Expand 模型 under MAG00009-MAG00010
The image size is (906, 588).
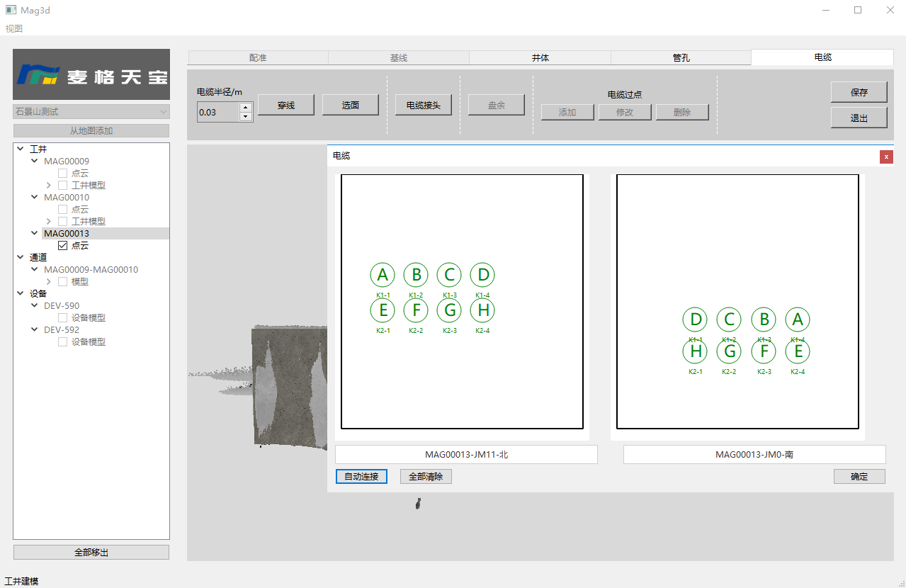coord(48,282)
